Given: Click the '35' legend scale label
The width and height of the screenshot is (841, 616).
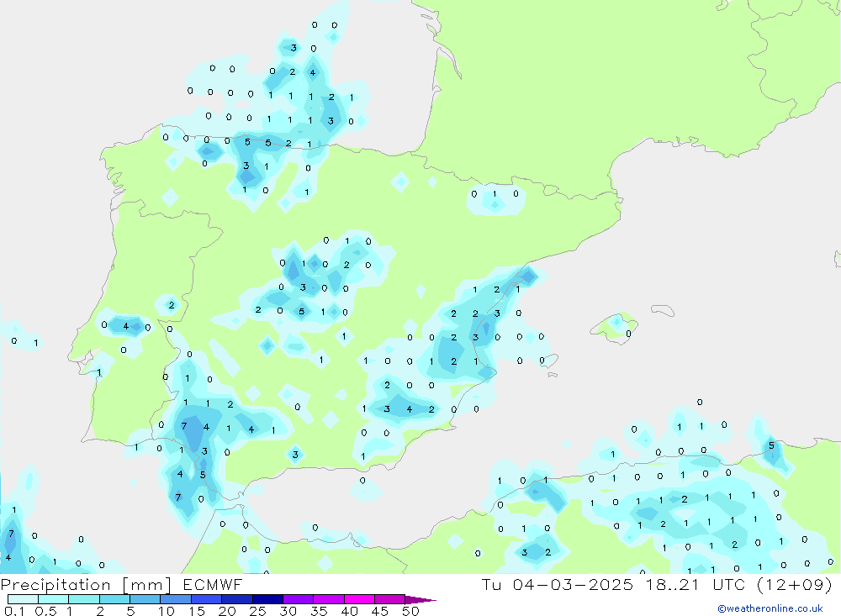Looking at the screenshot, I should tap(319, 611).
